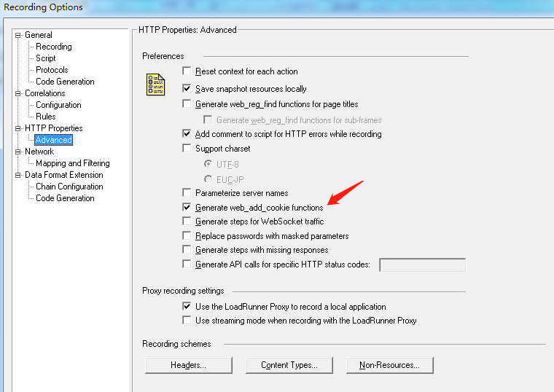Click the Recording schemes label

click(176, 344)
